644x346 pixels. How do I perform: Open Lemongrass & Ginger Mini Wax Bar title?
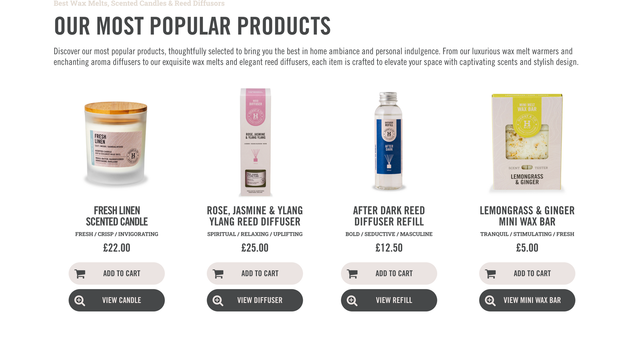point(527,216)
